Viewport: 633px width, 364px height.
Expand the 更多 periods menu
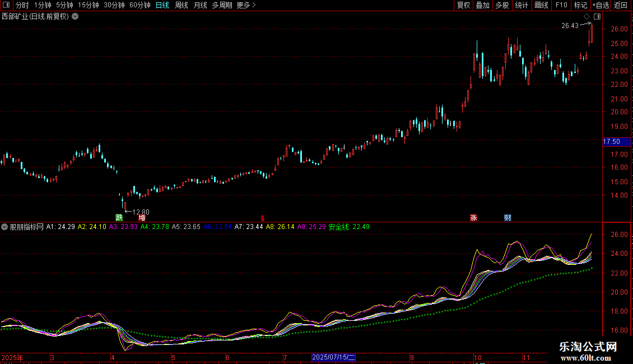pyautogui.click(x=246, y=5)
